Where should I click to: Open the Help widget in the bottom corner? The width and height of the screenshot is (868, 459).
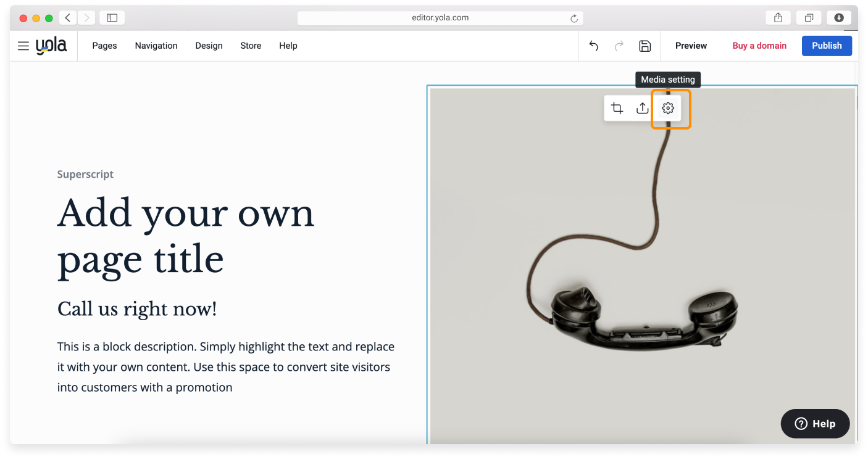815,424
